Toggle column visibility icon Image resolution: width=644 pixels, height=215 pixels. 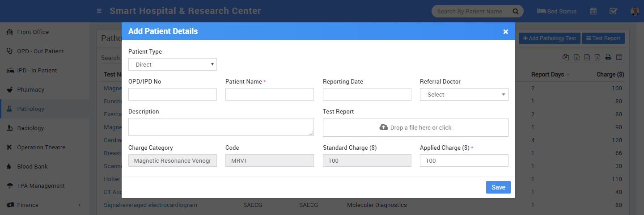[x=619, y=57]
